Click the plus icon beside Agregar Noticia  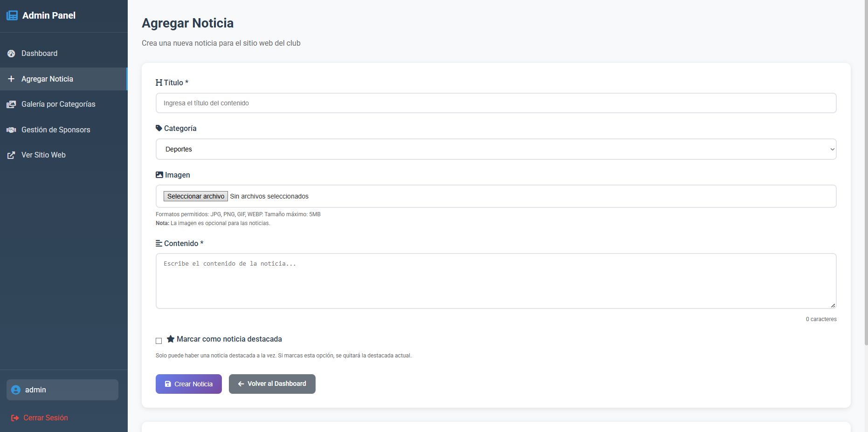[11, 79]
